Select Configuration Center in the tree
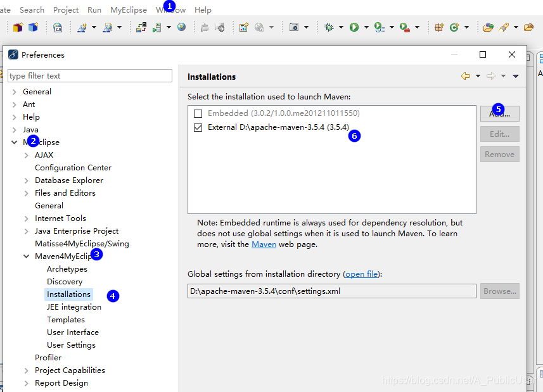Screen dimensions: 543x392 coord(73,168)
